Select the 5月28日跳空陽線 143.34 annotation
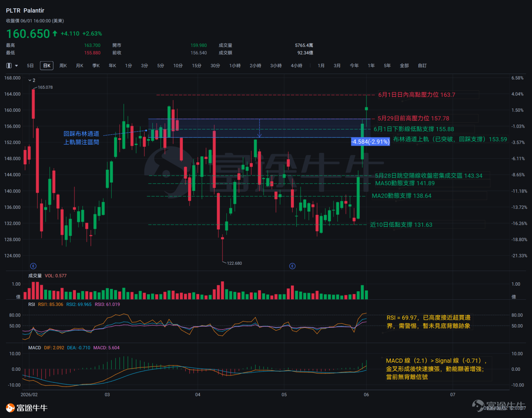Screen dimensions: 532x418 [x=429, y=176]
